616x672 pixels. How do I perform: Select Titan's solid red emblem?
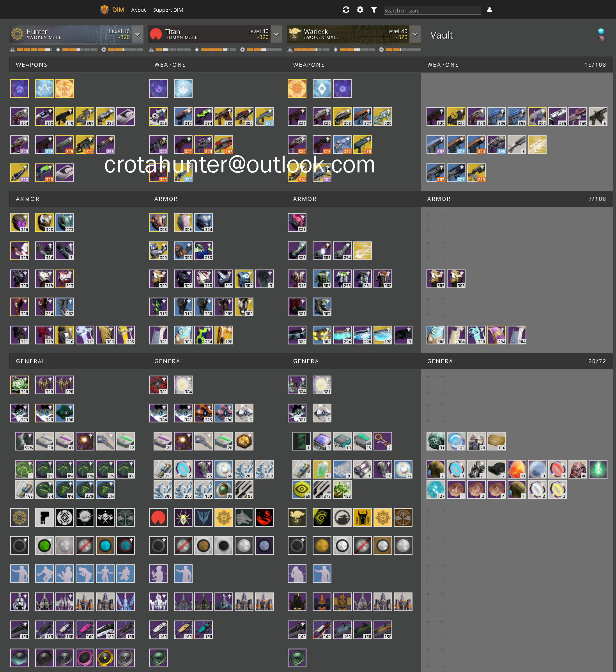[x=158, y=518]
